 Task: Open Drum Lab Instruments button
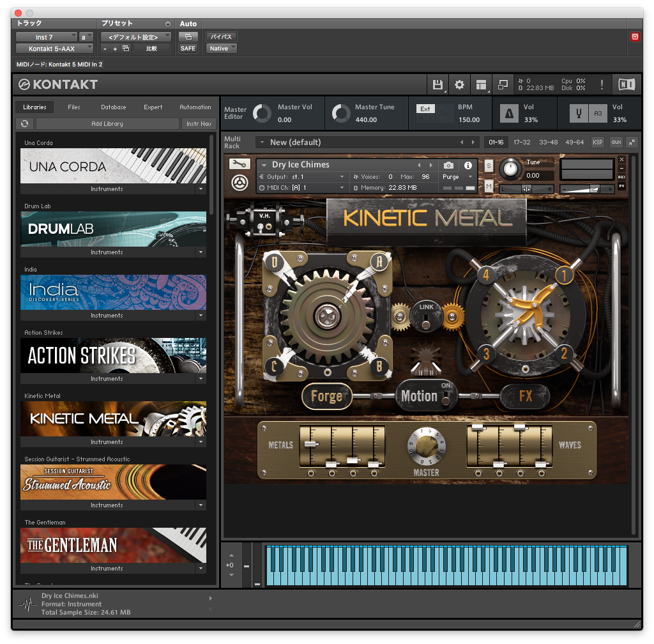pos(107,252)
